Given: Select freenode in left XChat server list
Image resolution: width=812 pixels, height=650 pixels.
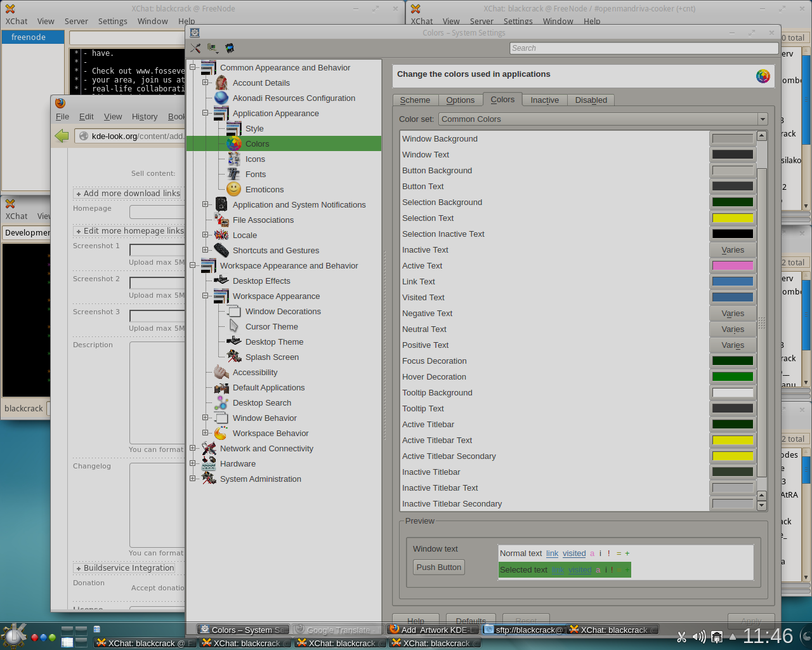Looking at the screenshot, I should [x=33, y=37].
